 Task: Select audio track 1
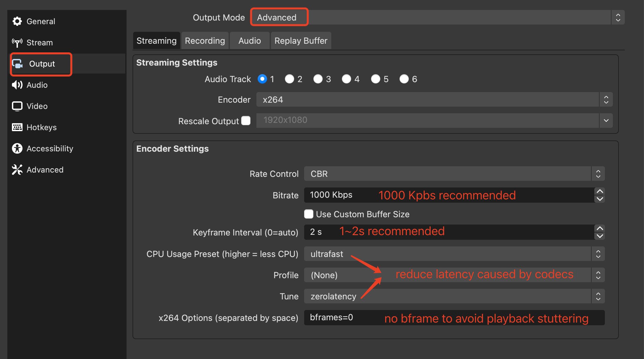click(x=262, y=79)
